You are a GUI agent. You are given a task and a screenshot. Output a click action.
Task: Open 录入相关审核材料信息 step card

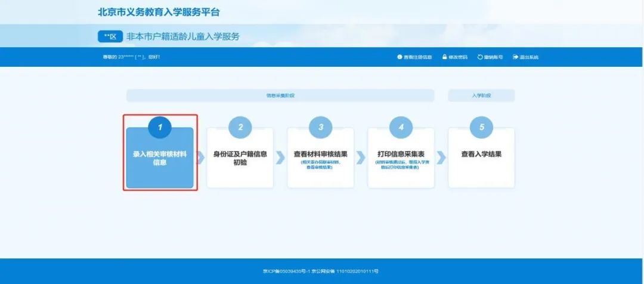(160, 159)
